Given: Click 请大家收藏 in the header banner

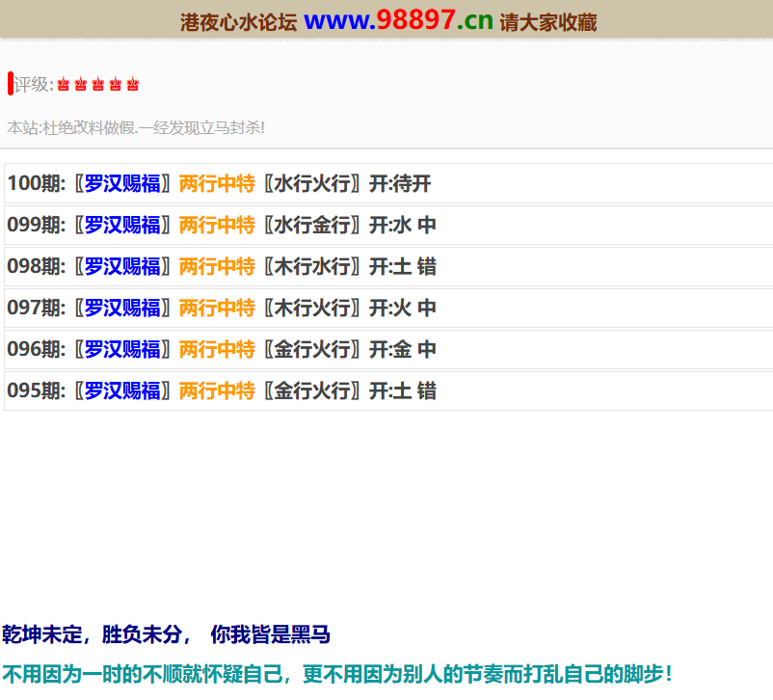Looking at the screenshot, I should 548,22.
